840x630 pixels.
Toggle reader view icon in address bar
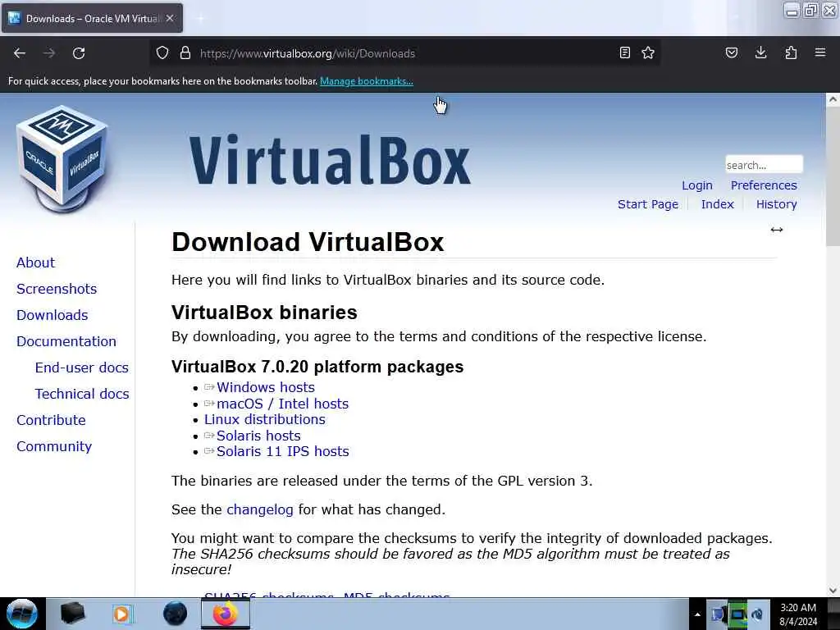pyautogui.click(x=624, y=53)
